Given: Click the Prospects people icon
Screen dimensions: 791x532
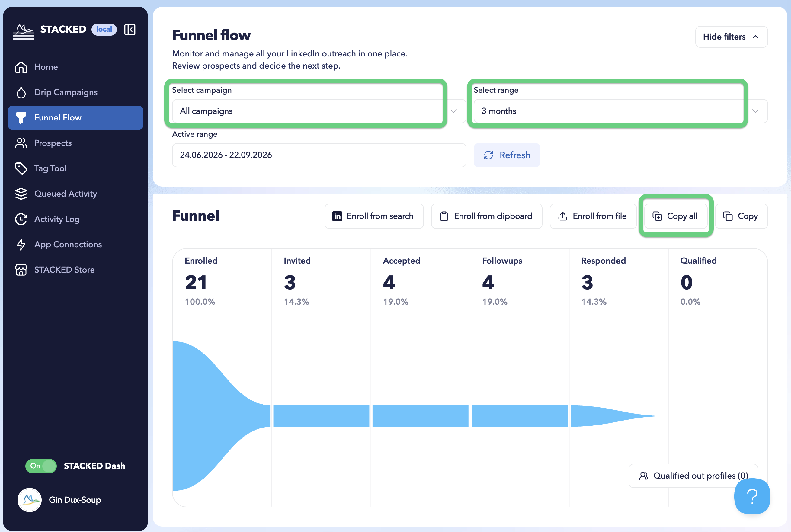Looking at the screenshot, I should tap(21, 143).
